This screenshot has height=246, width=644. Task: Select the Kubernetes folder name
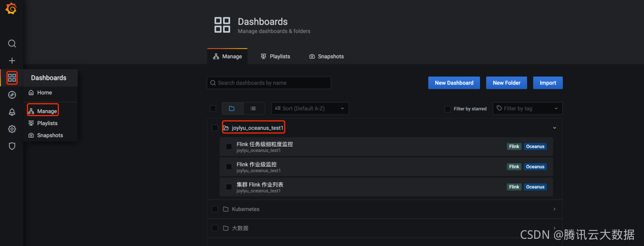coord(246,209)
